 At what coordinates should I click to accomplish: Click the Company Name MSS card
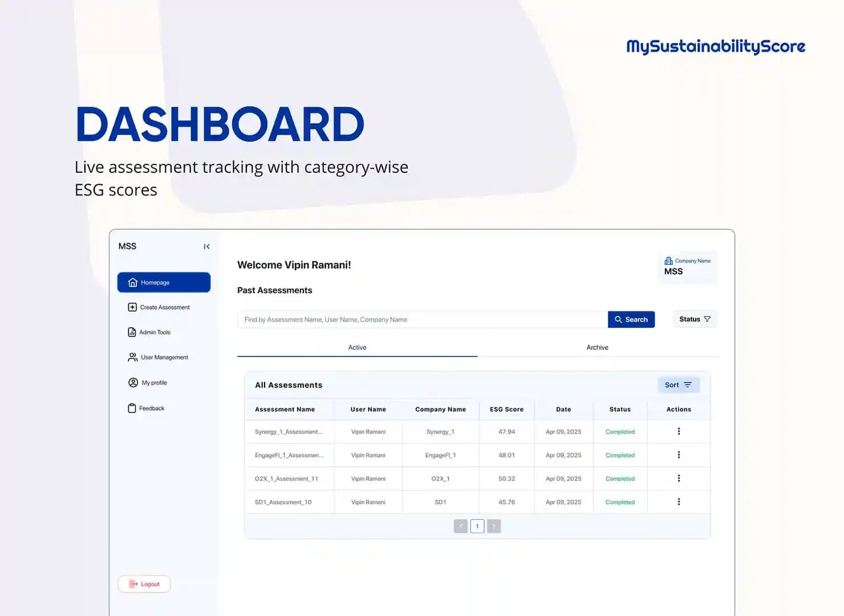pos(687,267)
